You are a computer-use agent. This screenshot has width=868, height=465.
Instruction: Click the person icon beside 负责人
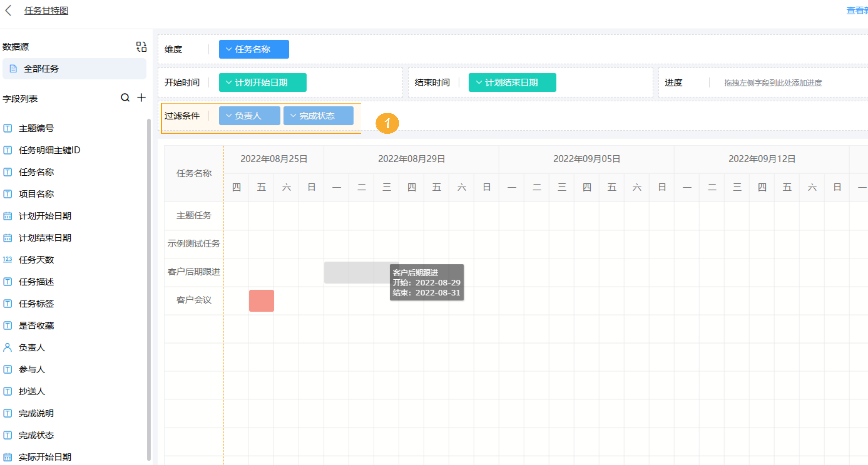7,347
